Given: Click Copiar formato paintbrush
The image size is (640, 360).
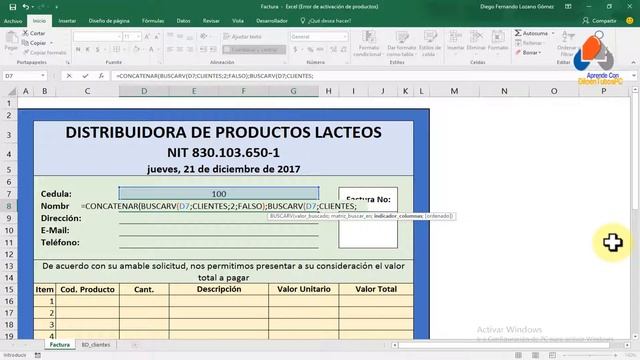Looking at the screenshot, I should coord(26,53).
